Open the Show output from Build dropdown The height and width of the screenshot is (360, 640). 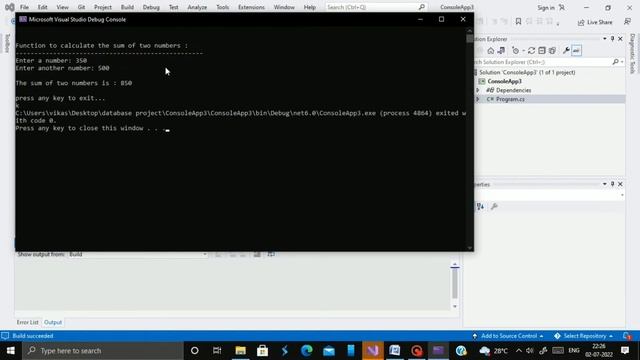pyautogui.click(x=138, y=254)
